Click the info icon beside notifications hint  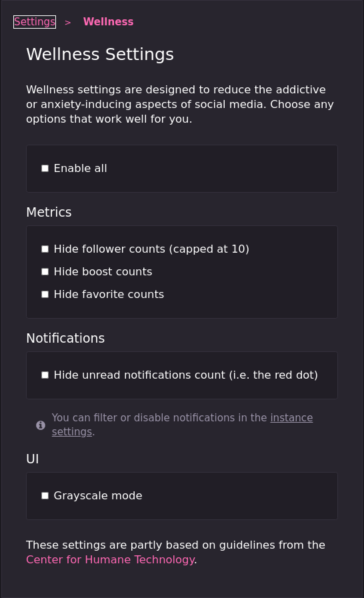[x=41, y=425]
